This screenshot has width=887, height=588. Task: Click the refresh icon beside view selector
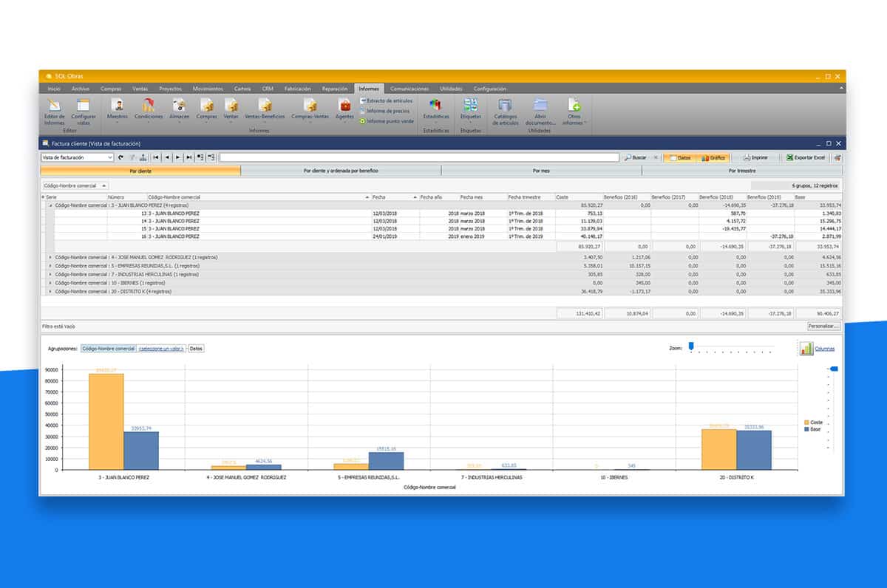pyautogui.click(x=121, y=157)
